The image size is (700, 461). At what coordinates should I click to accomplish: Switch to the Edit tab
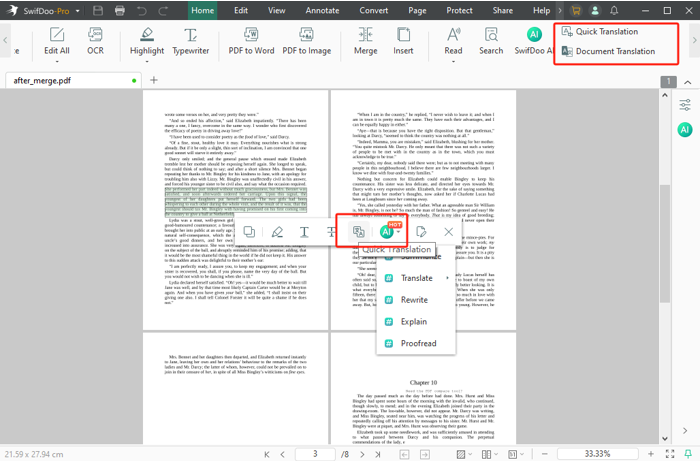tap(241, 10)
